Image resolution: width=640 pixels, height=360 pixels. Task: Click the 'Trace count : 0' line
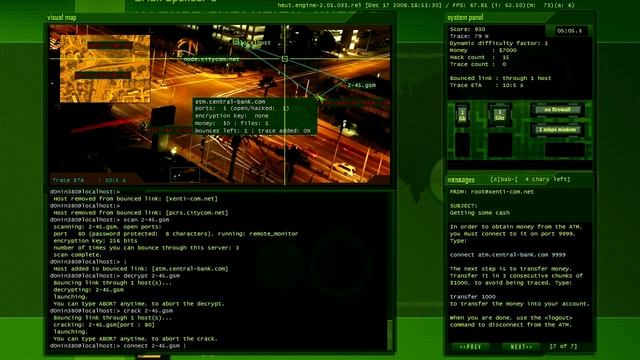coord(478,64)
